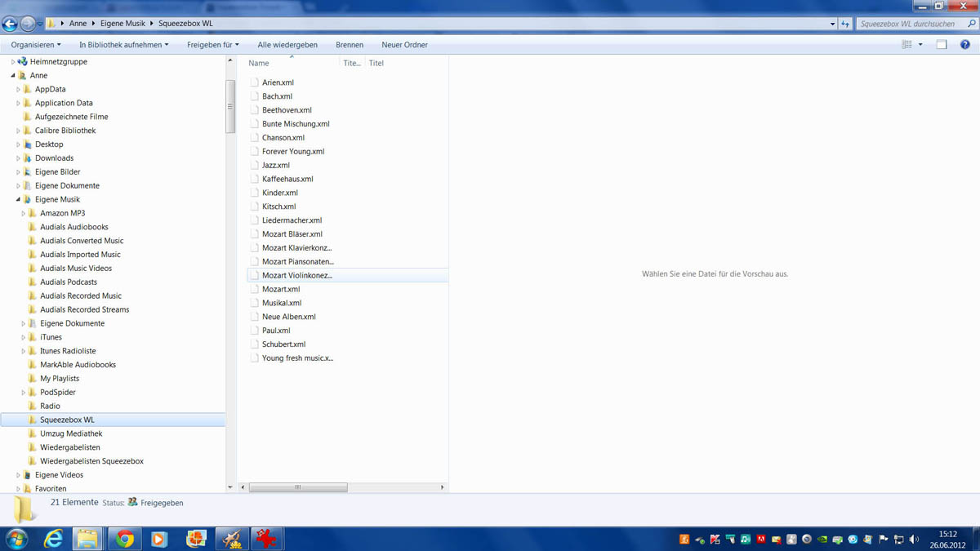Launch Google Chrome from the taskbar
This screenshot has width=980, height=551.
(x=125, y=539)
